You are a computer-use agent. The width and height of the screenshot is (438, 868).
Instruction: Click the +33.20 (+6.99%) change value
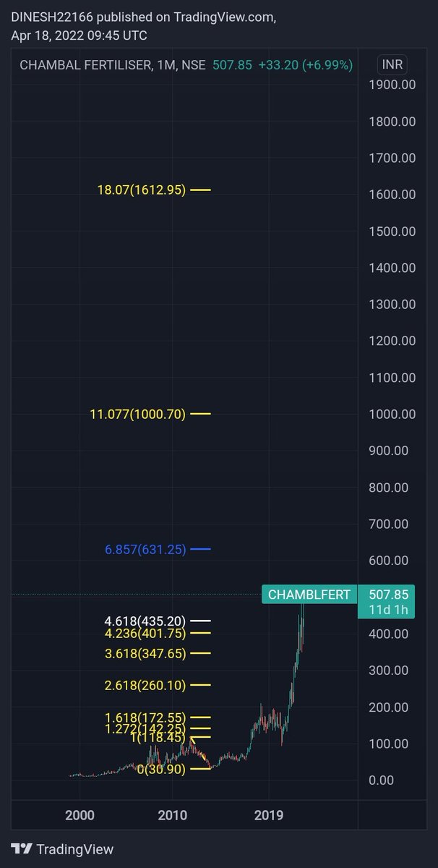pyautogui.click(x=305, y=65)
